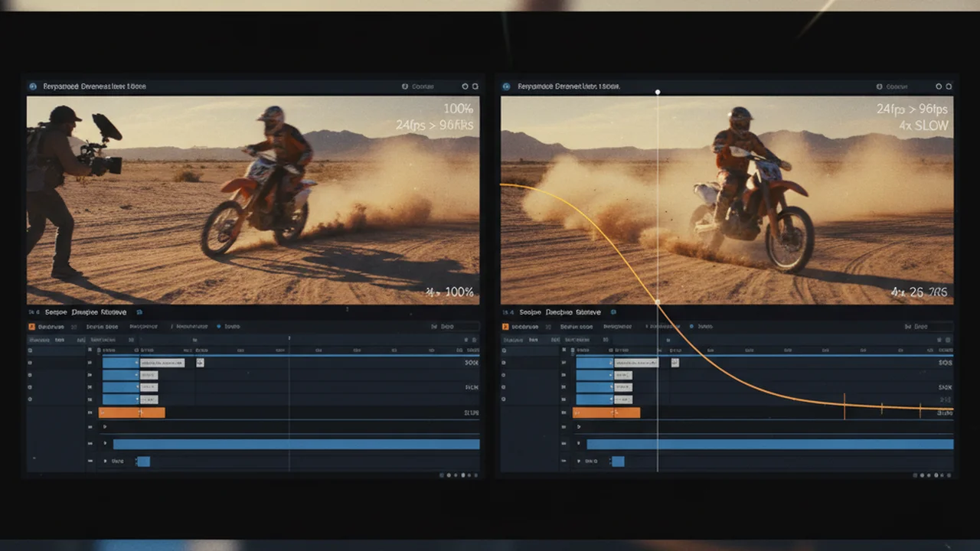The image size is (980, 551).
Task: Click the blue circle icon in left viewer header
Action: pyautogui.click(x=33, y=86)
